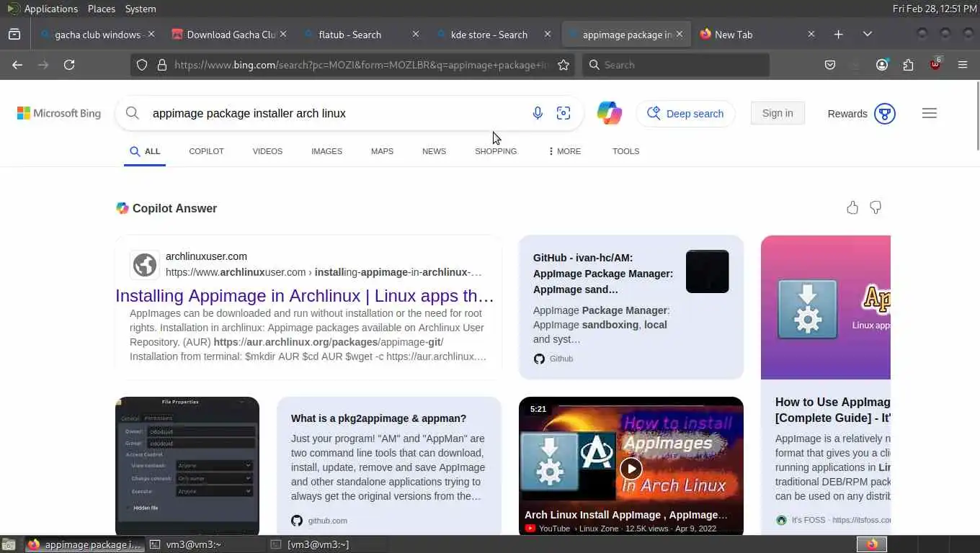Give thumbs up to Copilot Answer
The width and height of the screenshot is (980, 553).
[852, 207]
